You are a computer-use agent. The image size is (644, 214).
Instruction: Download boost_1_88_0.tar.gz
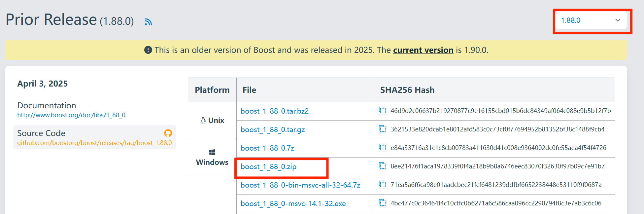(x=273, y=129)
